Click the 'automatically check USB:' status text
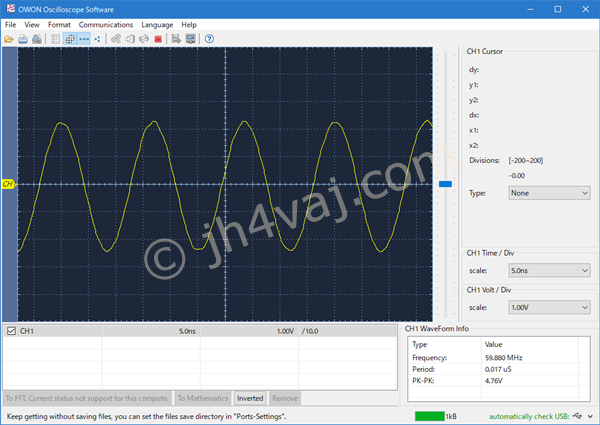The height and width of the screenshot is (425, 600). click(x=529, y=416)
